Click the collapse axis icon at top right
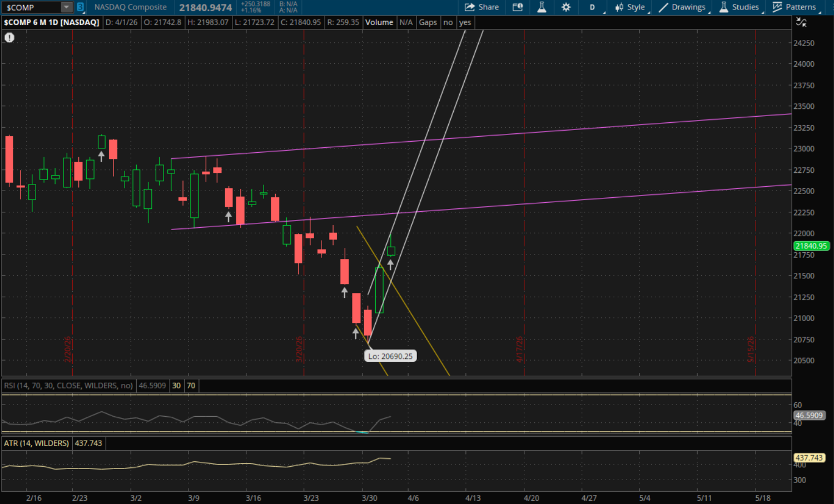The image size is (834, 504). coord(801,22)
